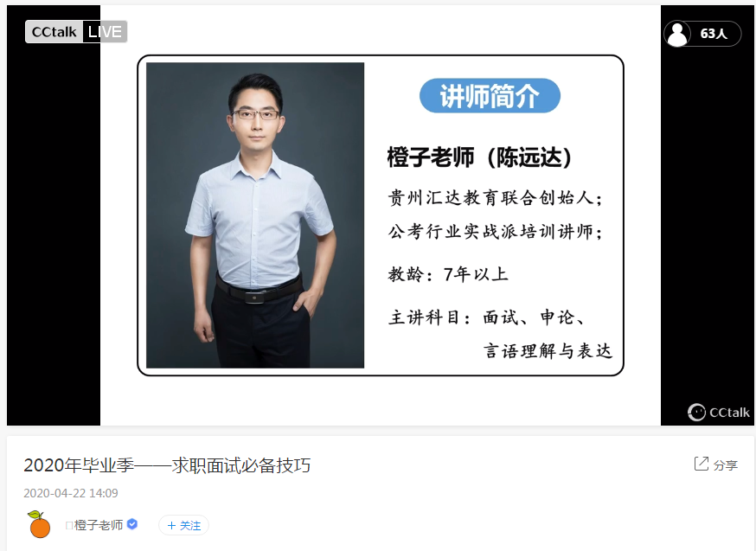This screenshot has width=756, height=551.
Task: Click the blue verified badge icon
Action: pos(132,524)
